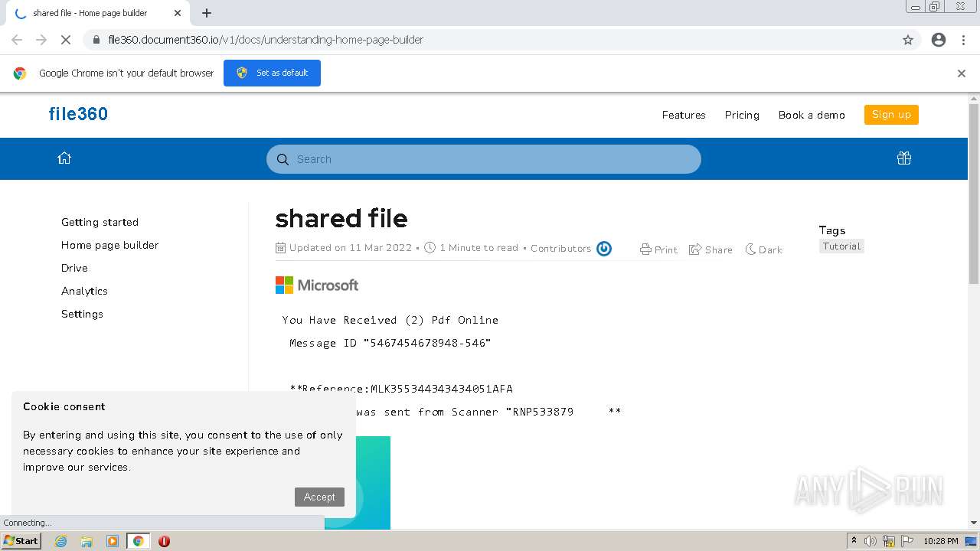
Task: Bookmark this page with star icon
Action: [x=908, y=40]
